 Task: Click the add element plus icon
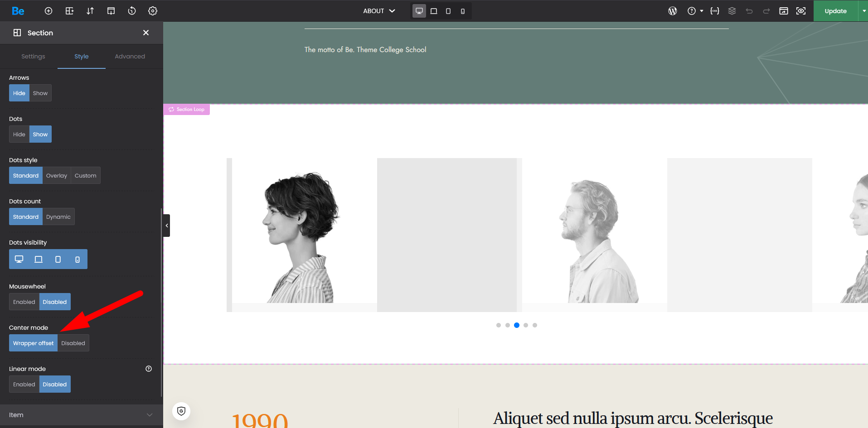click(x=48, y=11)
